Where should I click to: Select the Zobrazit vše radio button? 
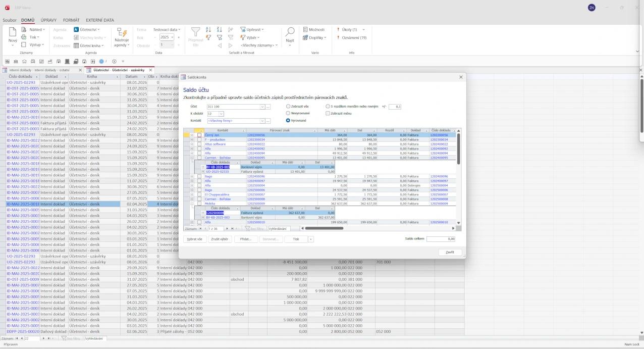[288, 107]
